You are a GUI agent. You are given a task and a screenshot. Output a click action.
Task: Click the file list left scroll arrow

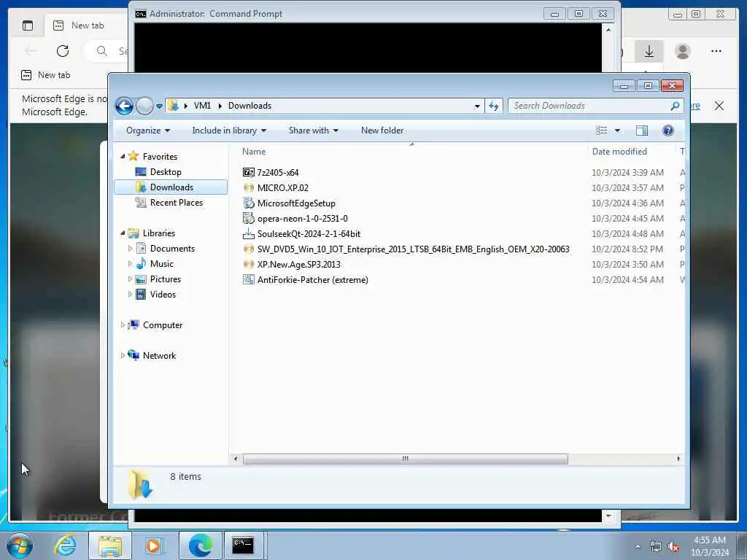pyautogui.click(x=236, y=459)
